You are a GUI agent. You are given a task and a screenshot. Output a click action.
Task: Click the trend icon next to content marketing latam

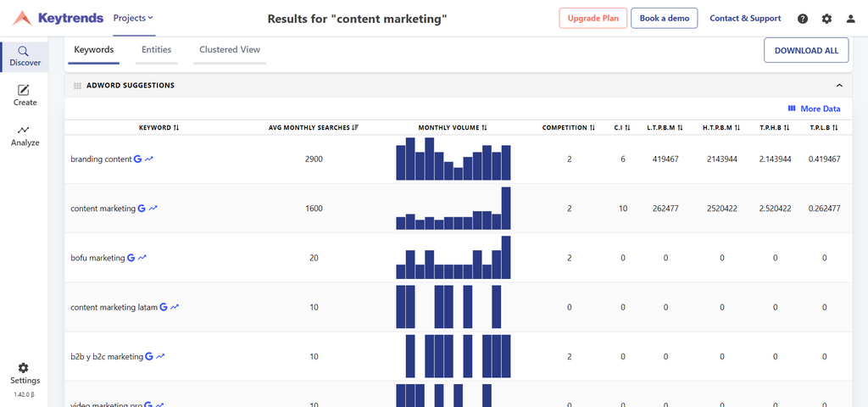(175, 307)
